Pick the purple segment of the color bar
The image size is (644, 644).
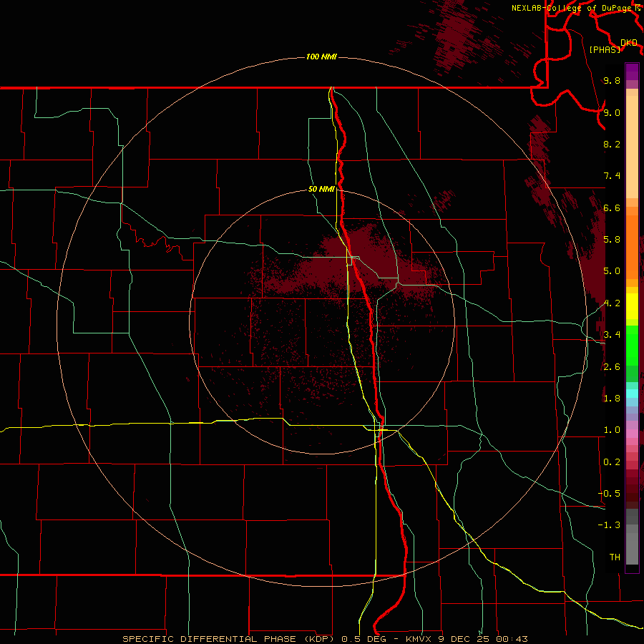pos(632,72)
